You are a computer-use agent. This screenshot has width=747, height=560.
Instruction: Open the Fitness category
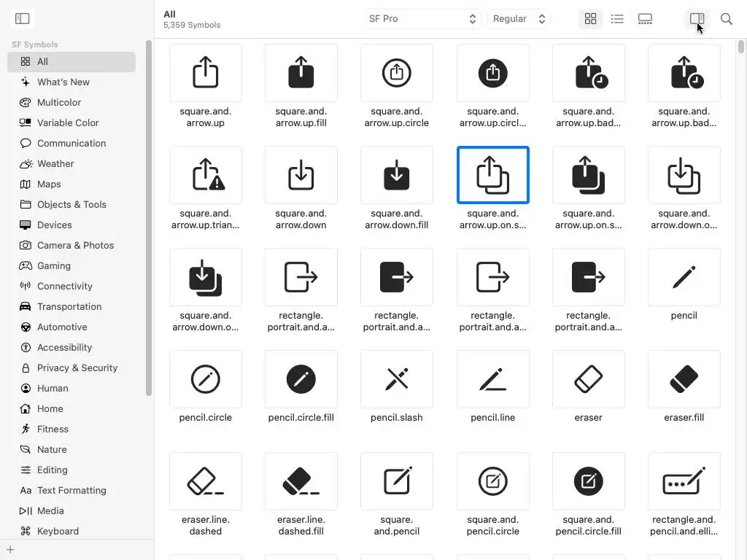click(71, 429)
